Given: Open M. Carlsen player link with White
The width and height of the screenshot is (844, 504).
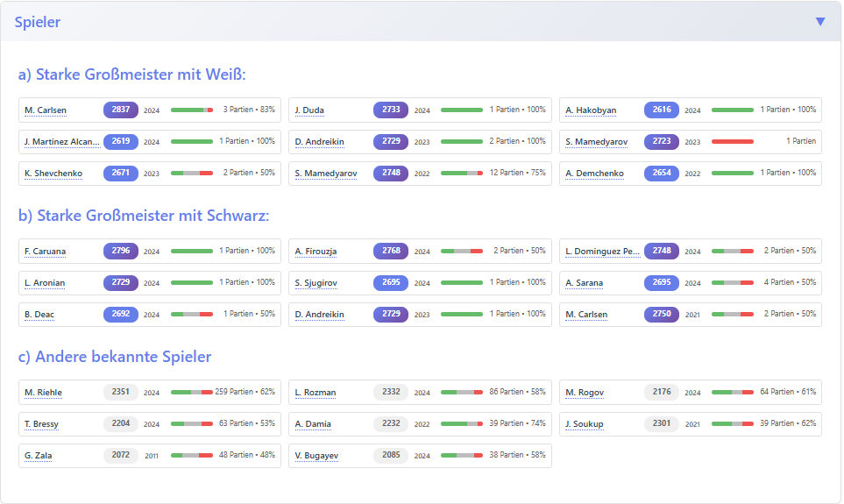Looking at the screenshot, I should click(46, 110).
